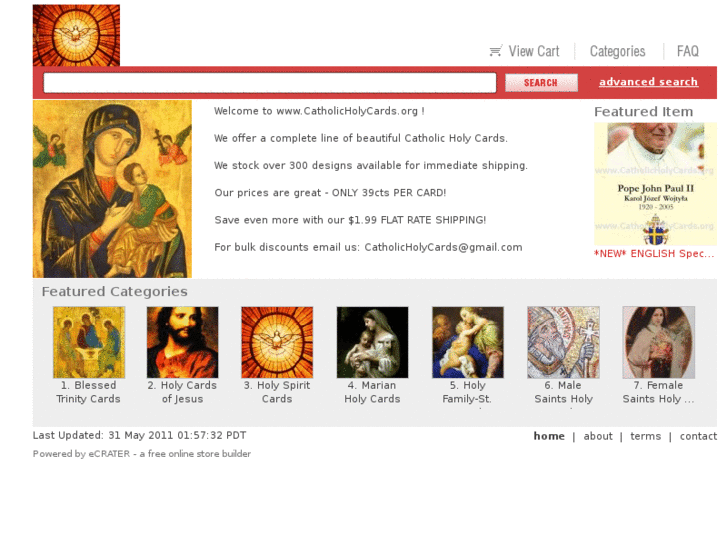
Task: Open the advanced search link
Action: [x=648, y=82]
